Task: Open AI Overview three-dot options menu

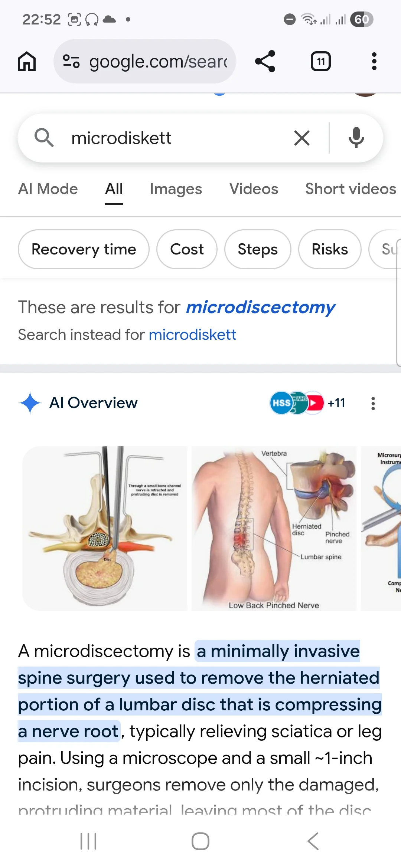Action: [x=373, y=403]
